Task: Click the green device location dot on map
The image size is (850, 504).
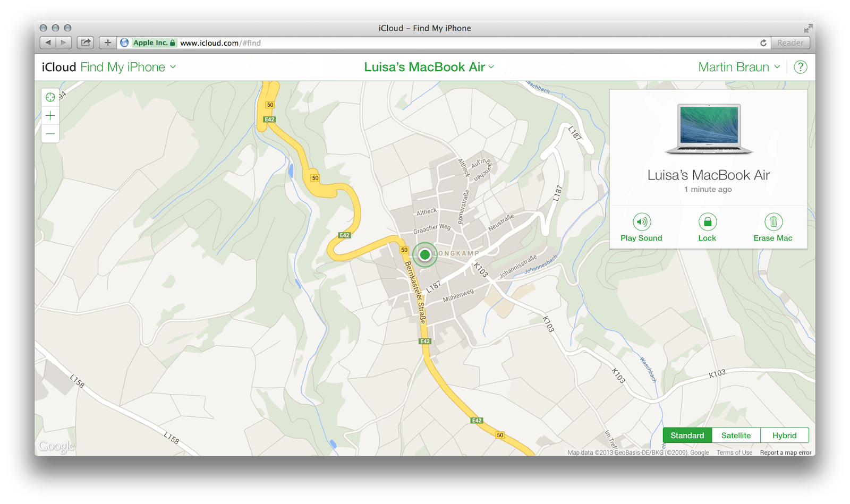Action: point(424,255)
